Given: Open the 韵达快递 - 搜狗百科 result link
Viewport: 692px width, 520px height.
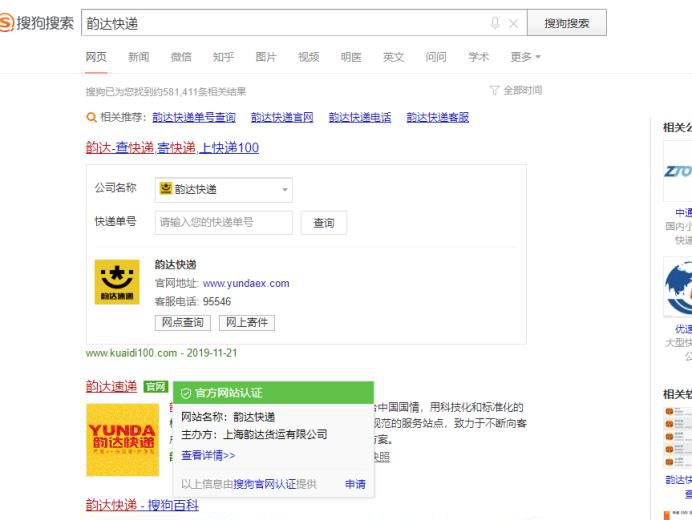Looking at the screenshot, I should (x=142, y=505).
